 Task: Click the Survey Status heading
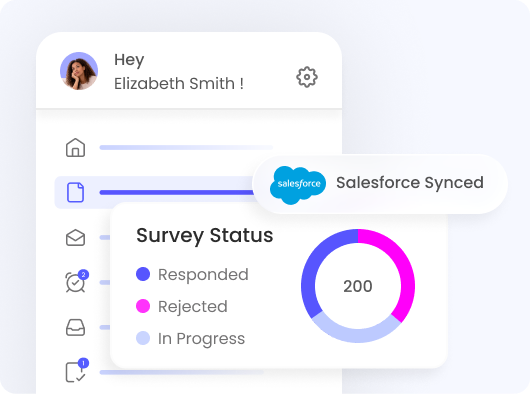click(x=204, y=236)
